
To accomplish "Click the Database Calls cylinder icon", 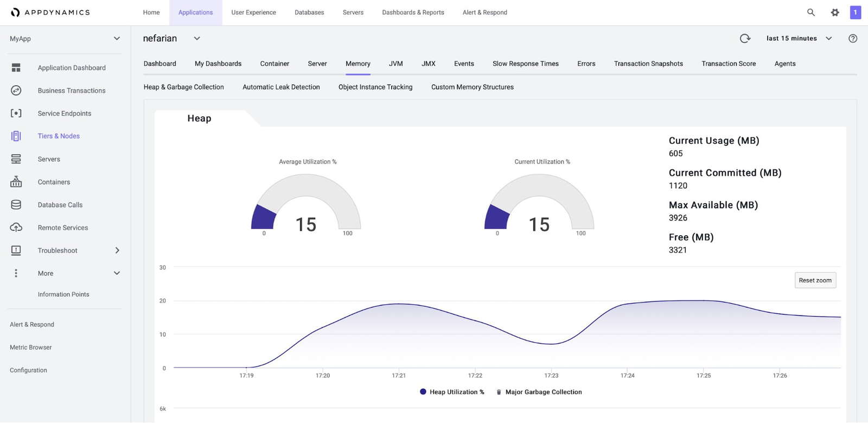I will tap(16, 205).
